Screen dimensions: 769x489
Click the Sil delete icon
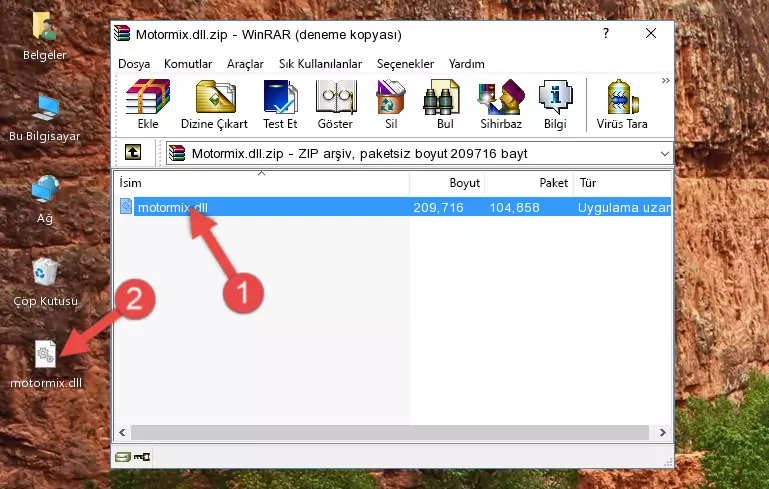click(x=391, y=104)
